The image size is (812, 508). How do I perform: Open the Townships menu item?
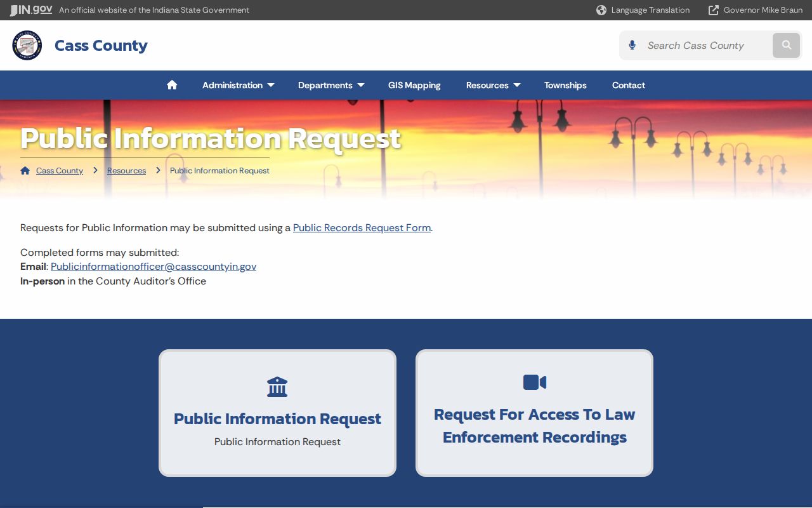pyautogui.click(x=565, y=85)
